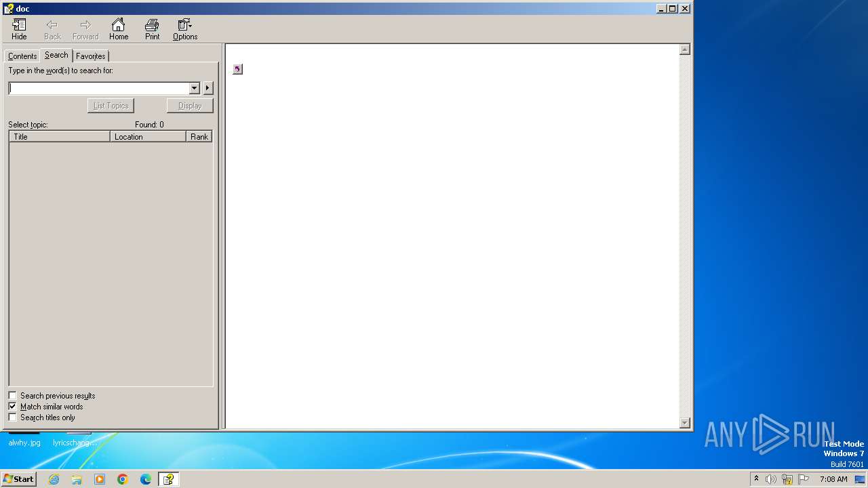The image size is (868, 488).
Task: Click the small image icon in content pane
Action: click(237, 69)
